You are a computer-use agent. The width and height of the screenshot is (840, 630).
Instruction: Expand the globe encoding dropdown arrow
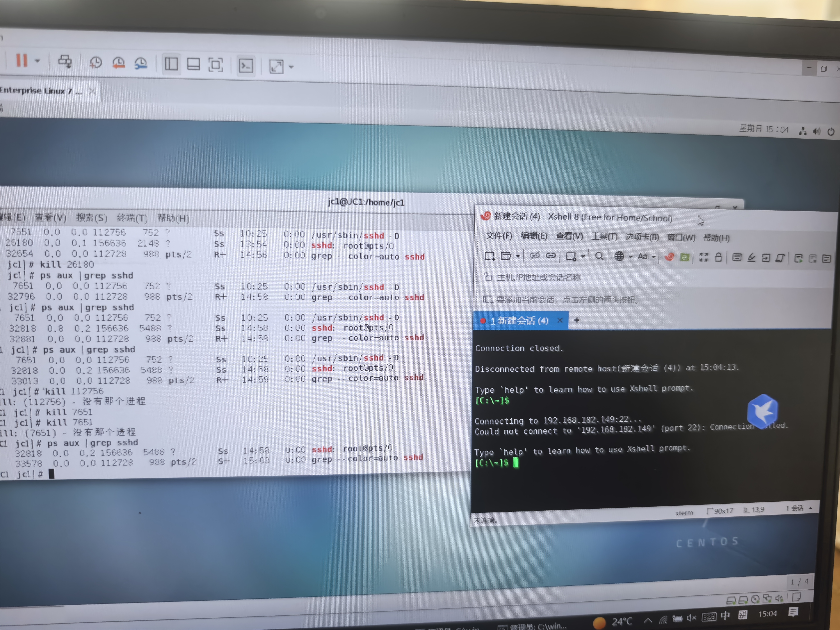pyautogui.click(x=630, y=257)
